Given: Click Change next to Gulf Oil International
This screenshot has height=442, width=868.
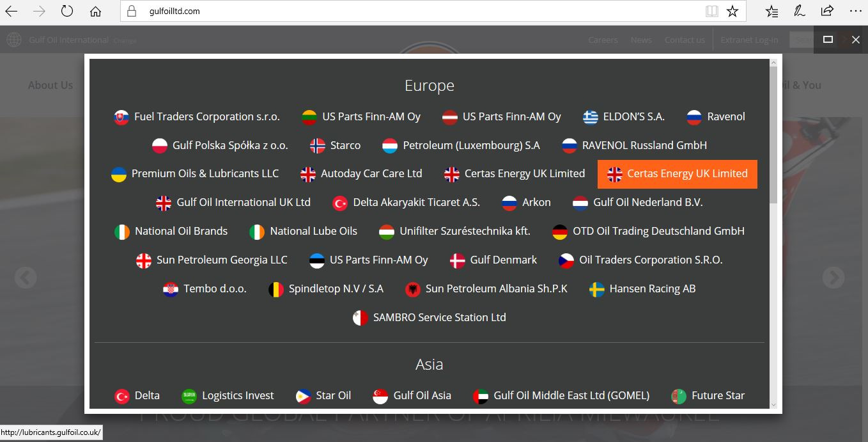Looking at the screenshot, I should [125, 40].
